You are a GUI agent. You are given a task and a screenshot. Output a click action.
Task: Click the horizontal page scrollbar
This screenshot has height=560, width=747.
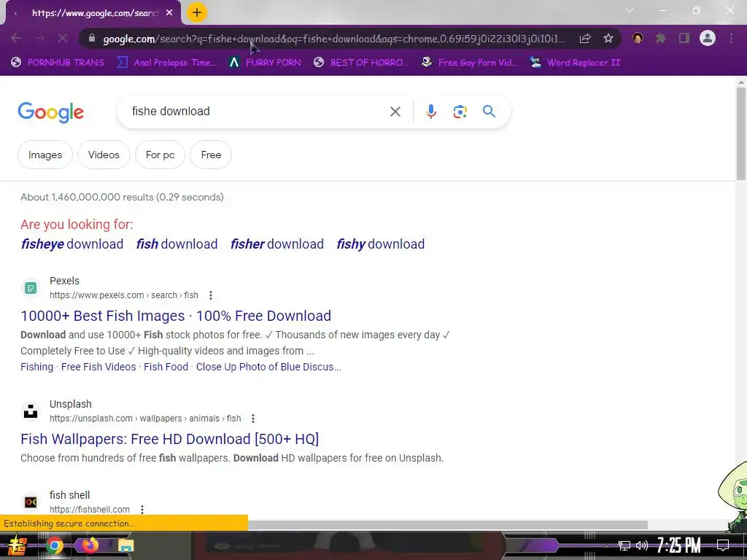click(447, 525)
